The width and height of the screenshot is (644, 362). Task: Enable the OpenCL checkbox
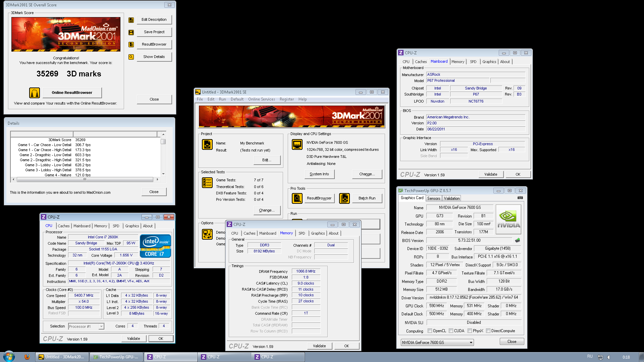(x=430, y=331)
